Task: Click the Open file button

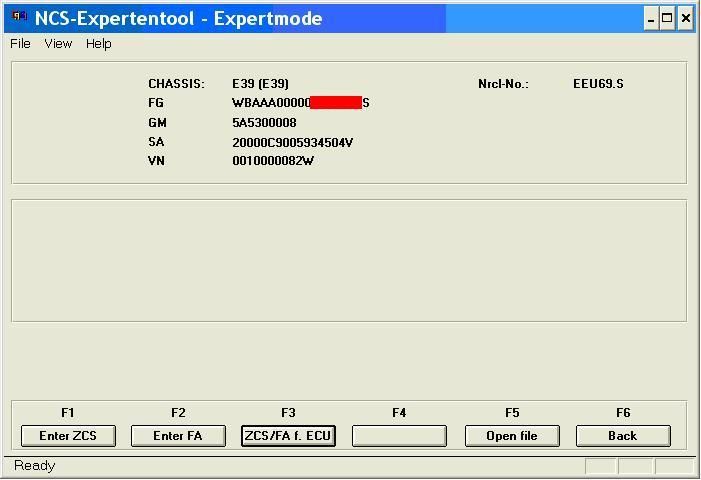Action: pos(512,436)
